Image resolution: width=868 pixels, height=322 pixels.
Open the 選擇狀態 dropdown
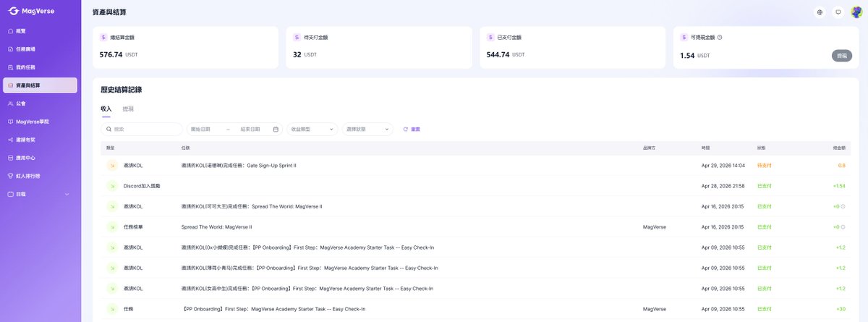[367, 129]
